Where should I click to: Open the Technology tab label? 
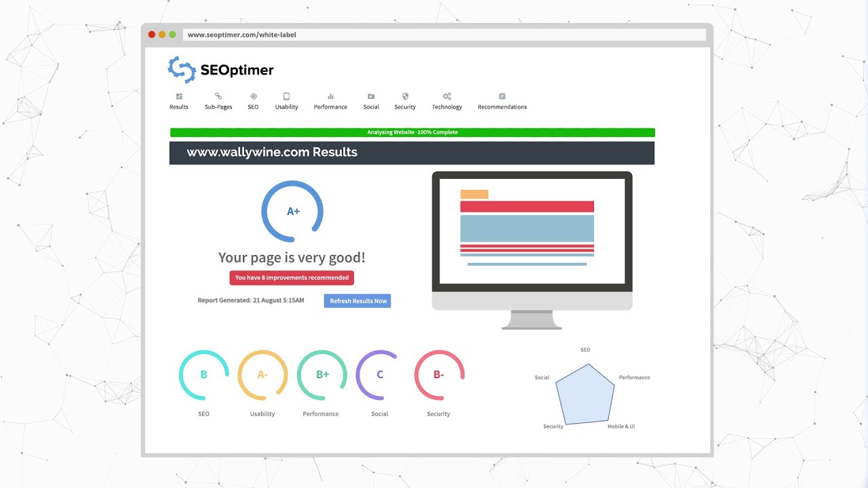(x=447, y=107)
